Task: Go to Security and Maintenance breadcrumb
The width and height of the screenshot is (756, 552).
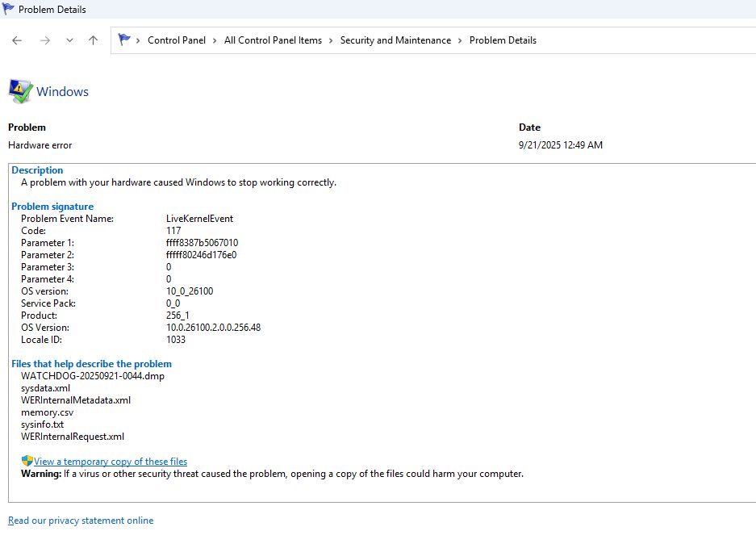Action: coord(395,40)
